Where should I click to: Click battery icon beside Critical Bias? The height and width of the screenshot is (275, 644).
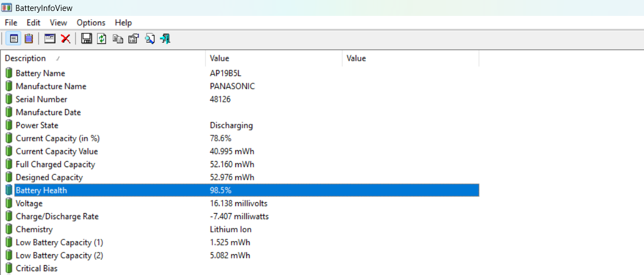point(9,268)
